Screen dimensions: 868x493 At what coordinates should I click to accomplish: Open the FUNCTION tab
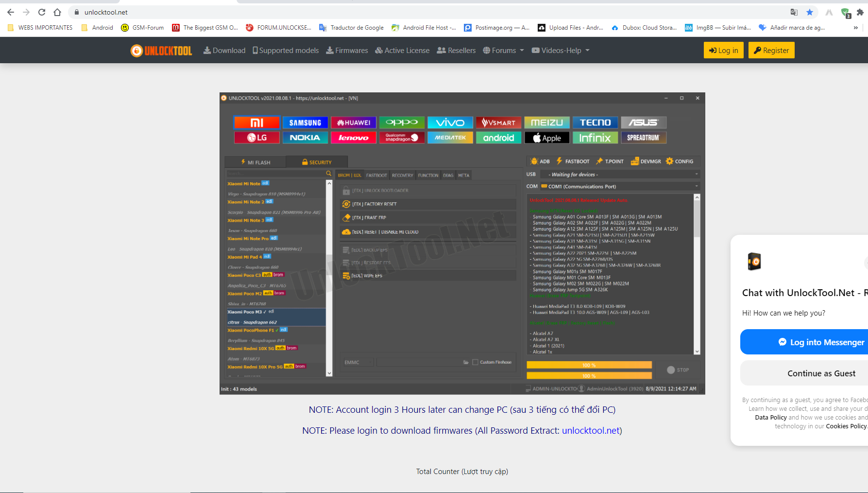tap(428, 176)
